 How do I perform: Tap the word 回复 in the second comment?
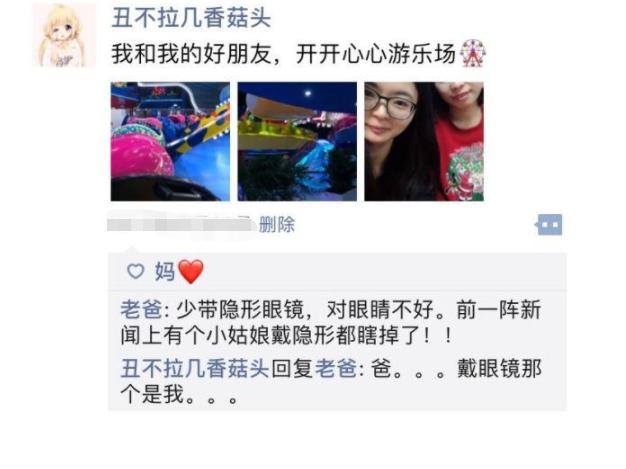click(293, 368)
